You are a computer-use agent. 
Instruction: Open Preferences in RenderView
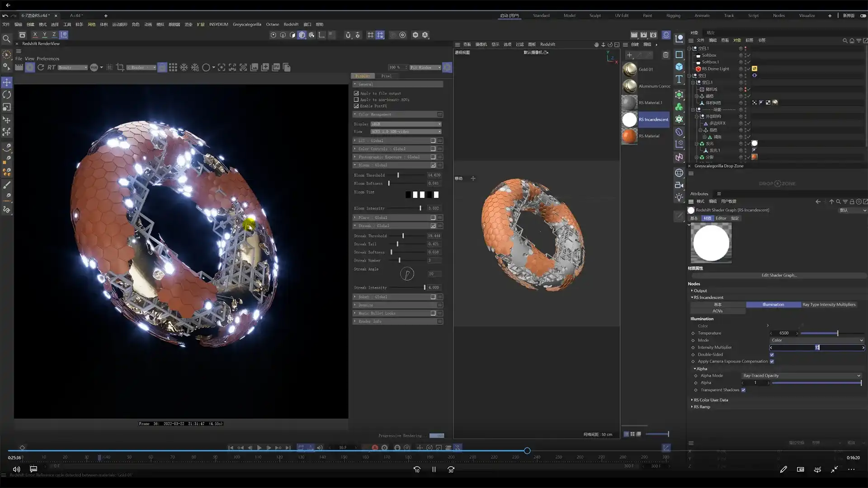48,59
